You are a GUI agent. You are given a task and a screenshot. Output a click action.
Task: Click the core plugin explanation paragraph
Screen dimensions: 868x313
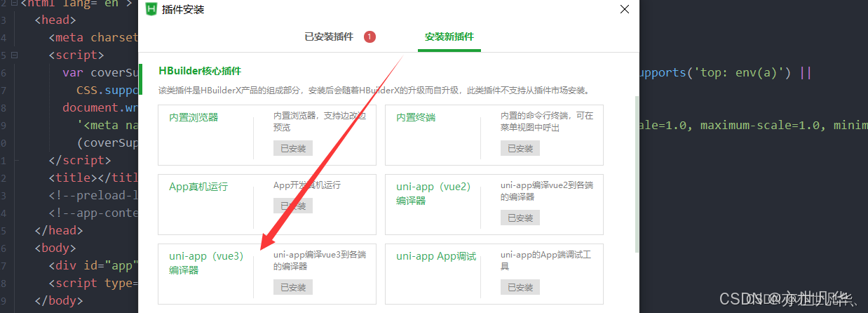374,91
